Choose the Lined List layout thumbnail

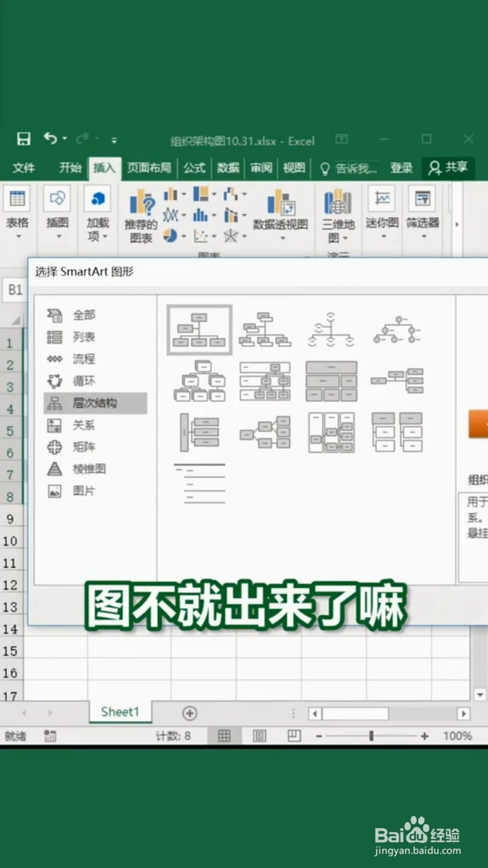(199, 483)
